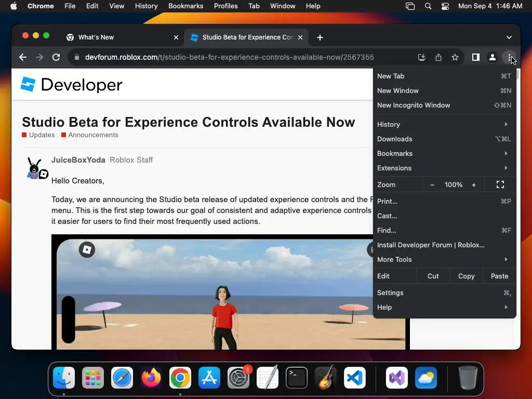Click the Copy button in Edit row
This screenshot has width=532, height=399.
466,276
